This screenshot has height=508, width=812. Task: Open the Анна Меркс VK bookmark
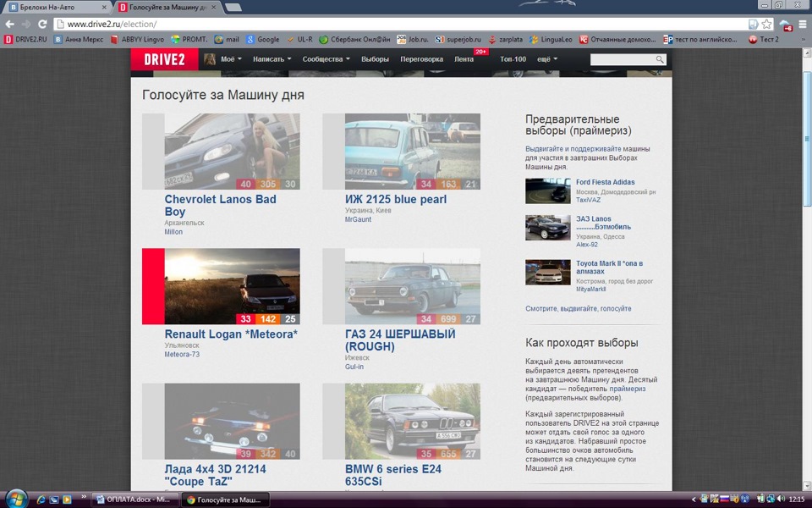[x=79, y=40]
